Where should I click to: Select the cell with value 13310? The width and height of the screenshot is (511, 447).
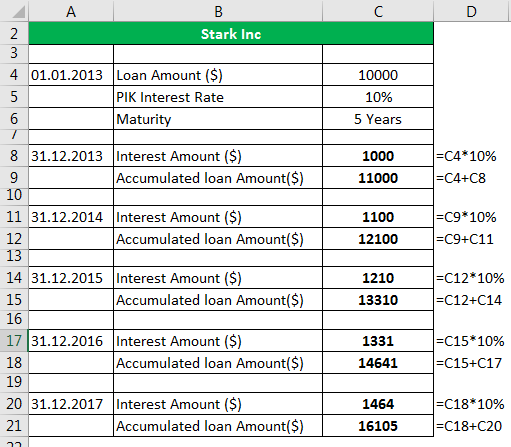point(378,300)
